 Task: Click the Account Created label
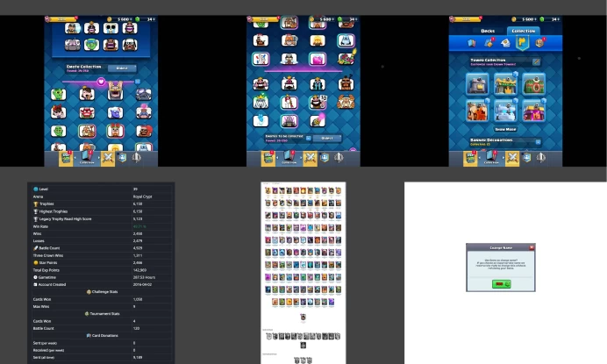click(x=52, y=284)
